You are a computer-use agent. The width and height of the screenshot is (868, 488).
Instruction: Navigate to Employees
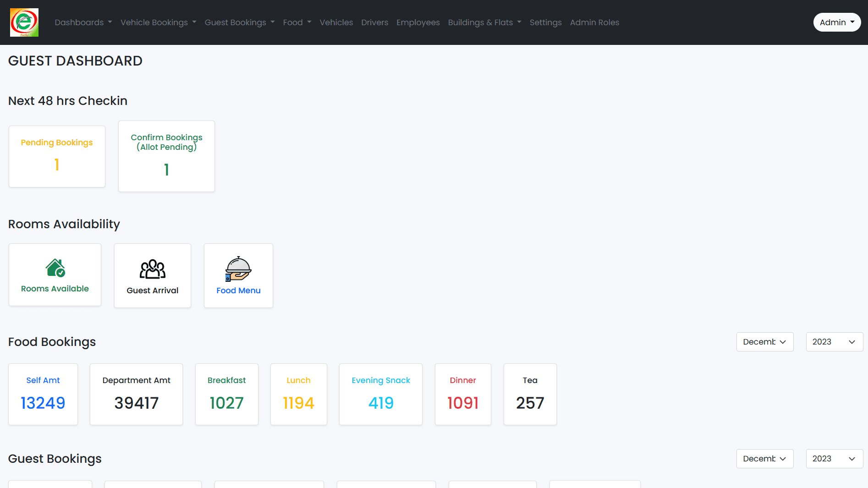[418, 22]
